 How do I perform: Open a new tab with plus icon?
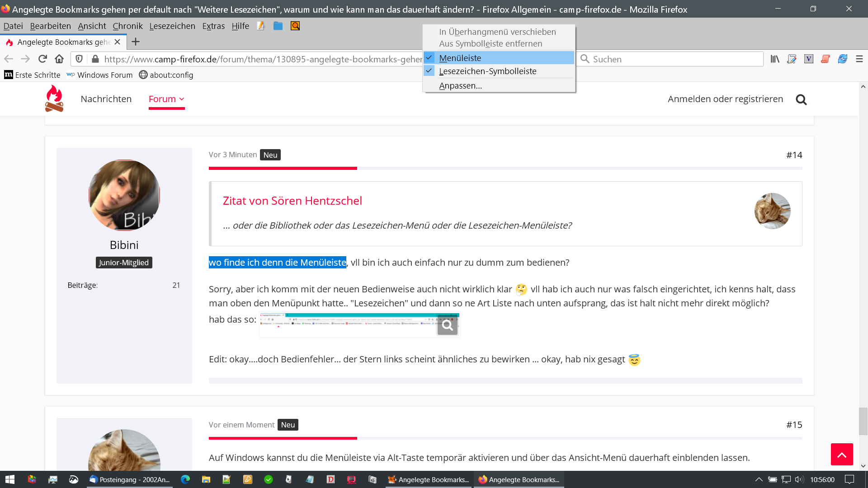(135, 42)
